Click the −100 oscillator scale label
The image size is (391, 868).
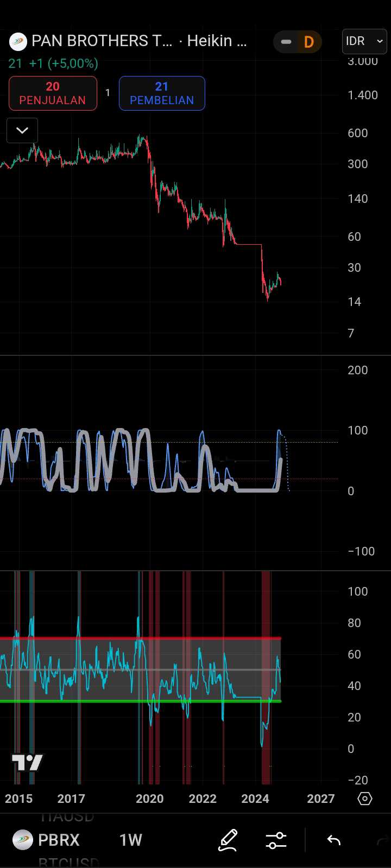tap(361, 551)
